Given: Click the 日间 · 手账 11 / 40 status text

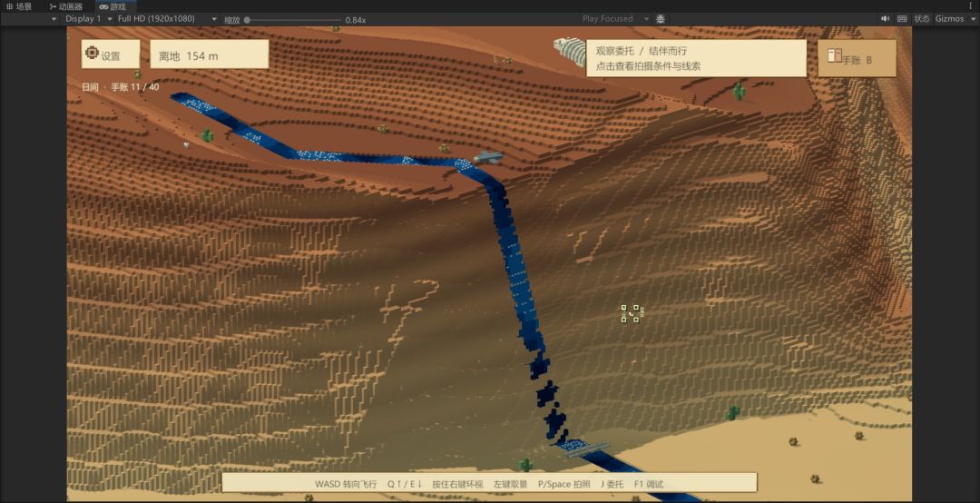Looking at the screenshot, I should tap(120, 87).
